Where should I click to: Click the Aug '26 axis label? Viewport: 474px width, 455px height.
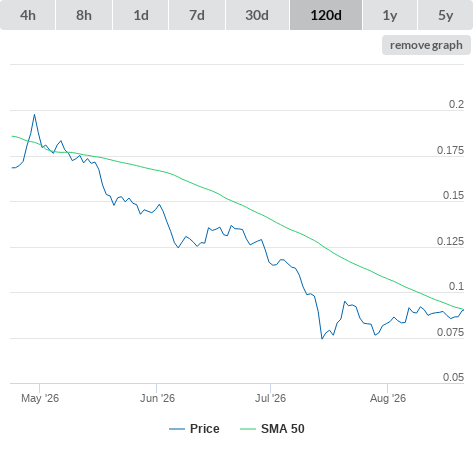coord(388,398)
